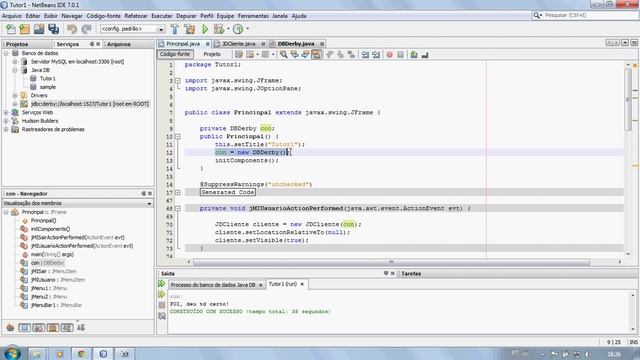Collapse the import fold on line 3

[178, 81]
